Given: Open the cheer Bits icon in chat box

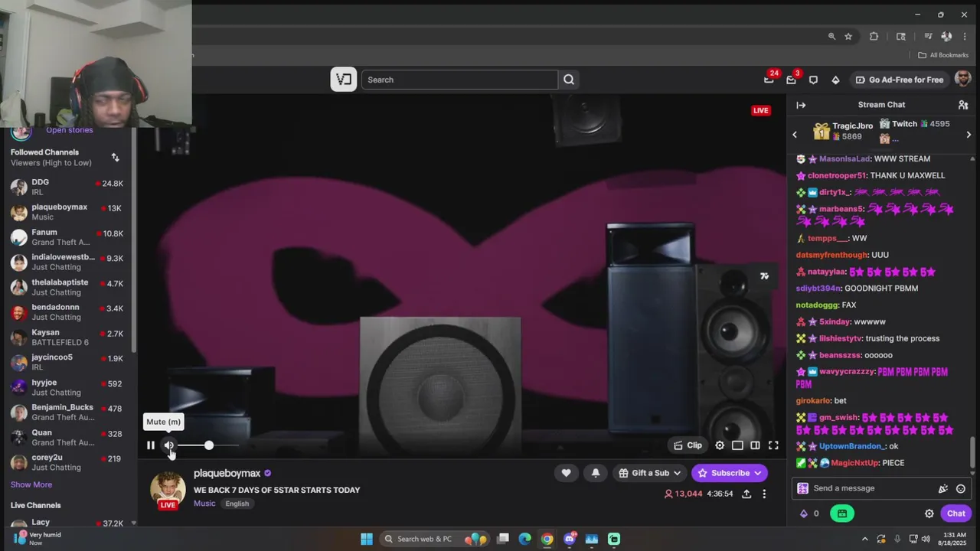Looking at the screenshot, I should coord(943,488).
